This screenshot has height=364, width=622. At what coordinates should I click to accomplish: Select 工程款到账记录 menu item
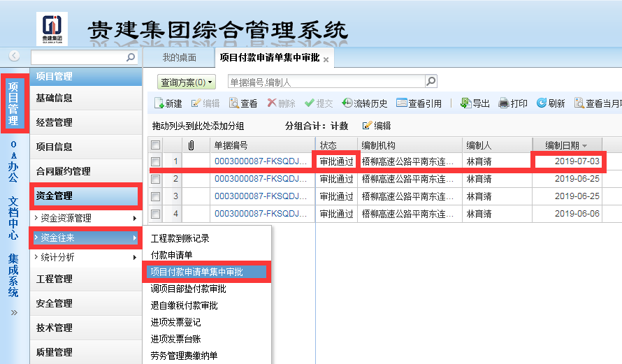pyautogui.click(x=180, y=238)
